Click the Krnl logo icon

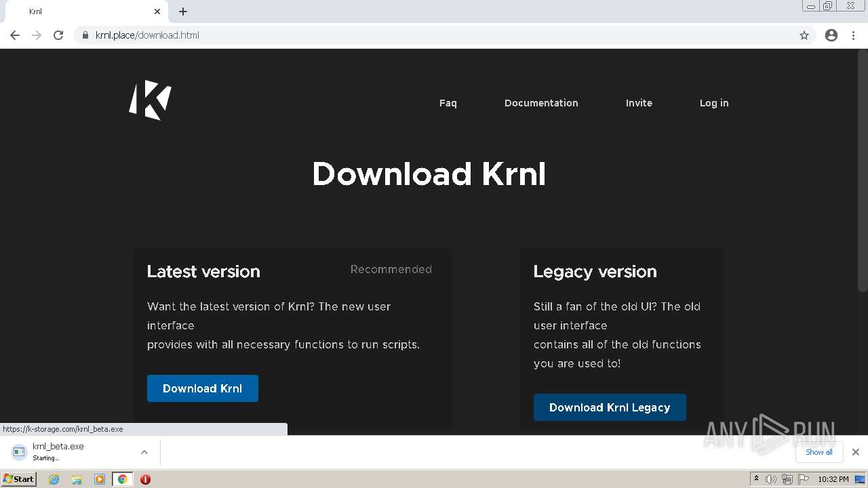[150, 100]
